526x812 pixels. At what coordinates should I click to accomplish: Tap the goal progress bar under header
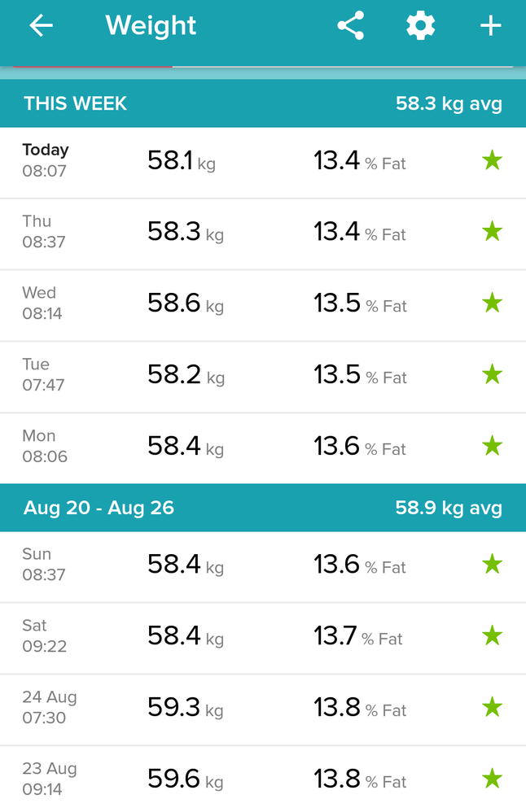click(x=263, y=67)
